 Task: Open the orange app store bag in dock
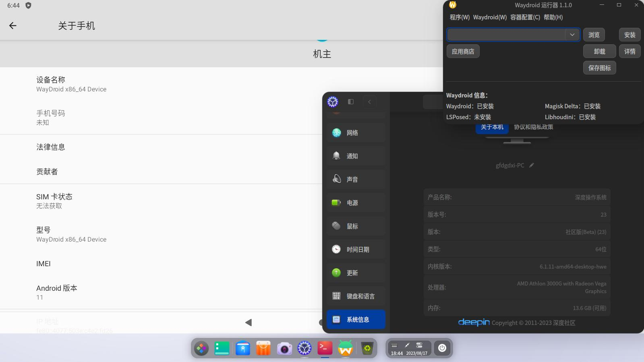[x=263, y=348]
